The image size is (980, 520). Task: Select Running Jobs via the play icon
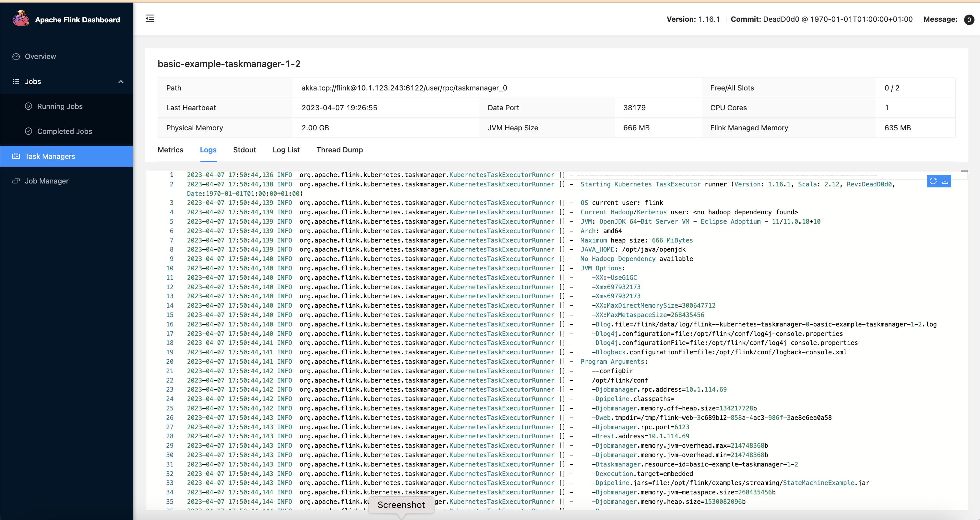point(29,106)
